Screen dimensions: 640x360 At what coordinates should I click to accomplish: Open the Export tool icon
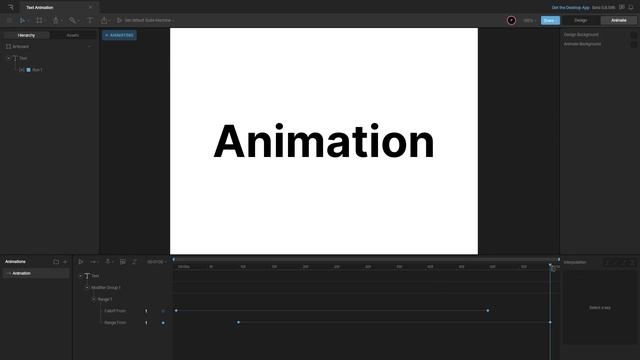coord(104,20)
